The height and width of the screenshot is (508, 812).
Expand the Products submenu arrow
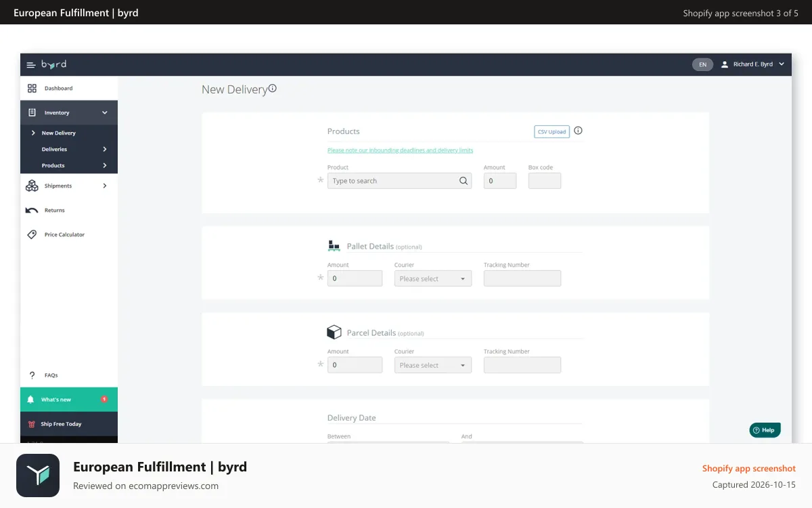pyautogui.click(x=105, y=165)
